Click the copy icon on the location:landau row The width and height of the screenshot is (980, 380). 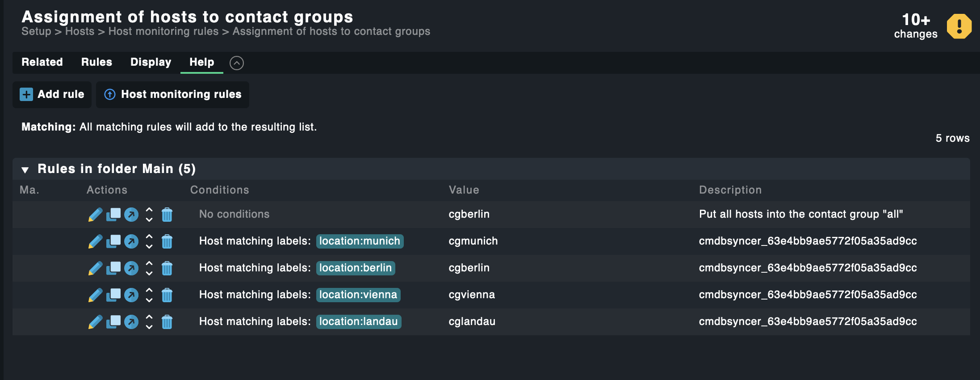click(x=113, y=322)
